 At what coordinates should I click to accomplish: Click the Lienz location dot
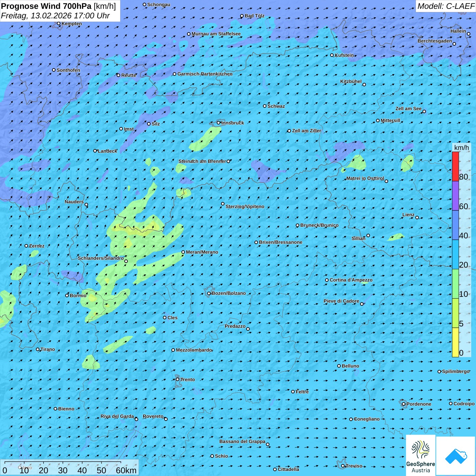point(417,218)
